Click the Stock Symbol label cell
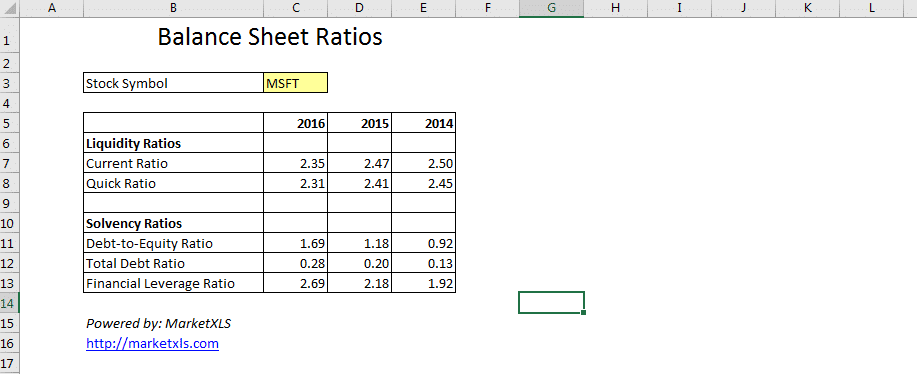The width and height of the screenshot is (917, 374). tap(174, 83)
